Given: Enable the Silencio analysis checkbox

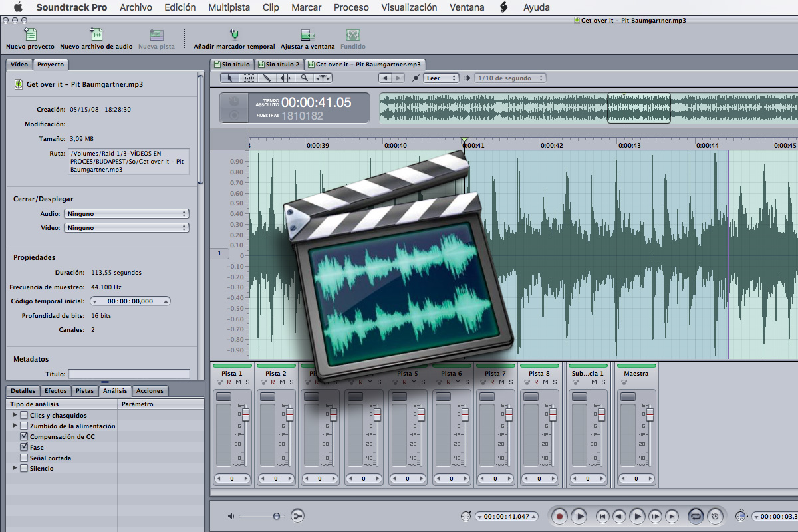Looking at the screenshot, I should [x=24, y=469].
